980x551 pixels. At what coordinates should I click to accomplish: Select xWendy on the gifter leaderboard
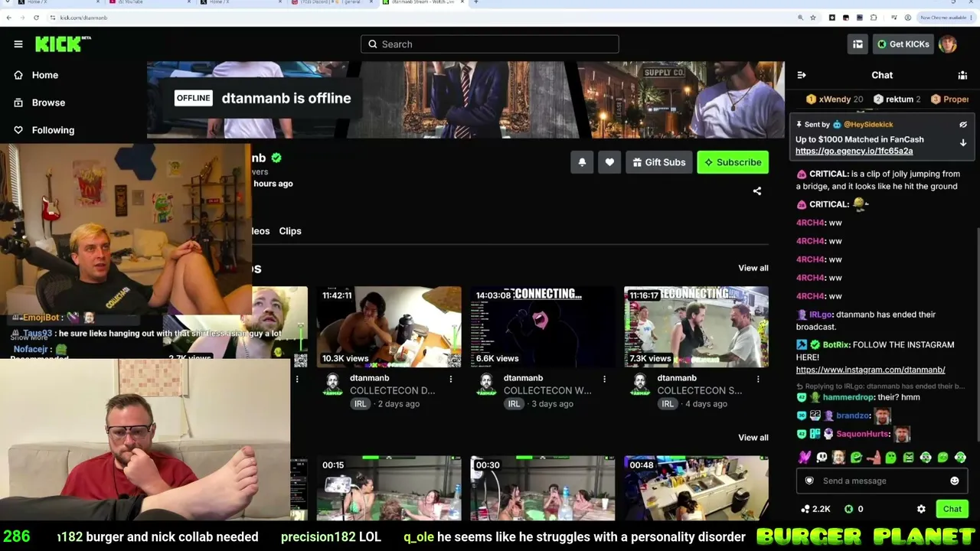[x=835, y=99]
